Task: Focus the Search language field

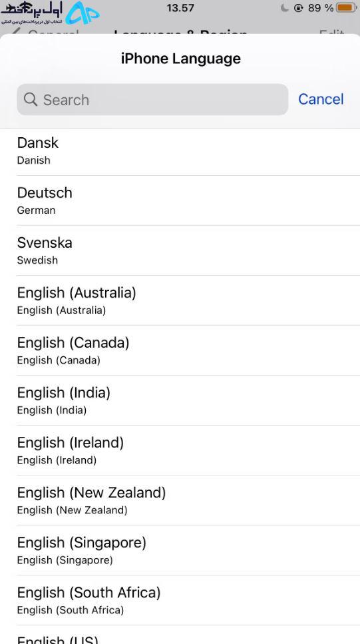Action: [x=152, y=99]
